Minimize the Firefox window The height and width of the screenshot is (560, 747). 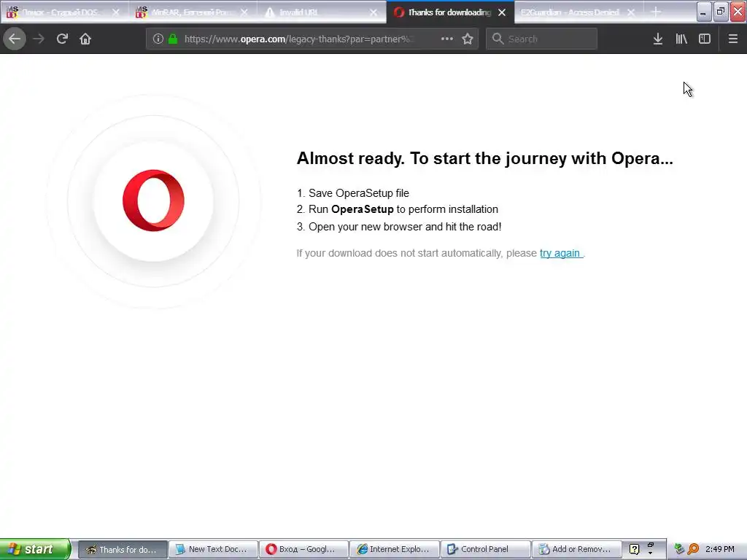[703, 12]
